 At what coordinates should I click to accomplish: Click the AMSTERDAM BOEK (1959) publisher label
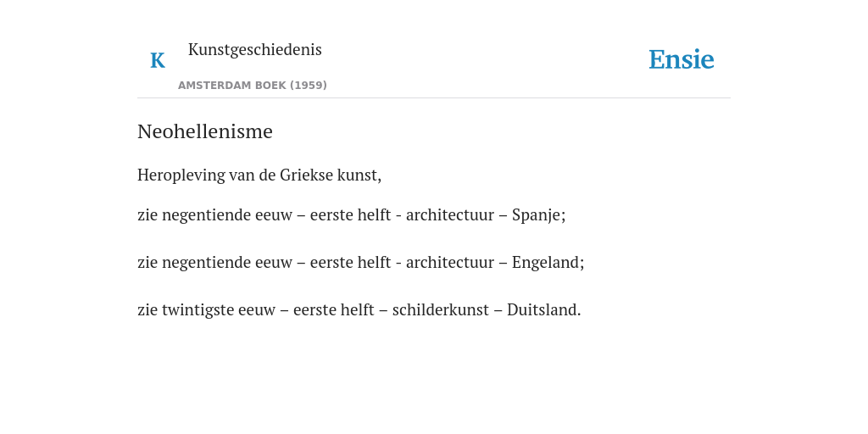tap(253, 86)
